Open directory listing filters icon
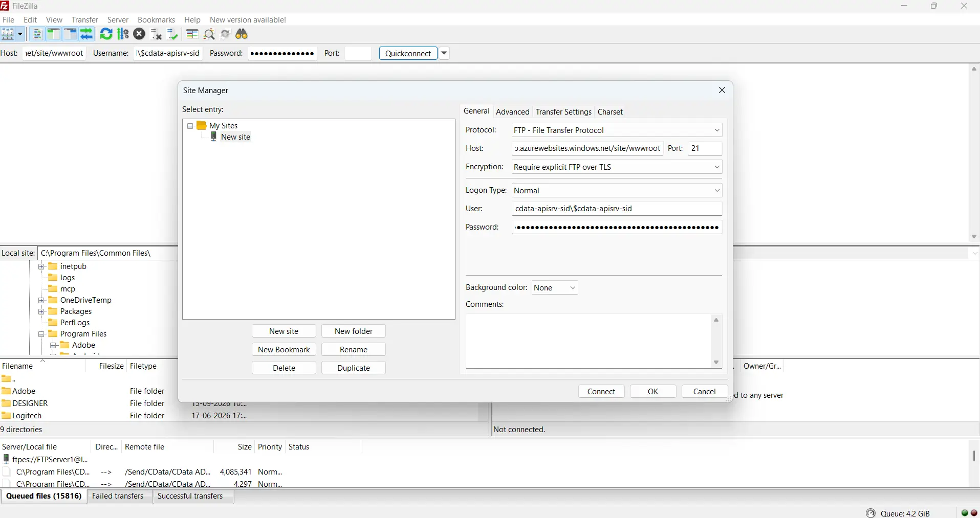980x518 pixels. coord(192,34)
